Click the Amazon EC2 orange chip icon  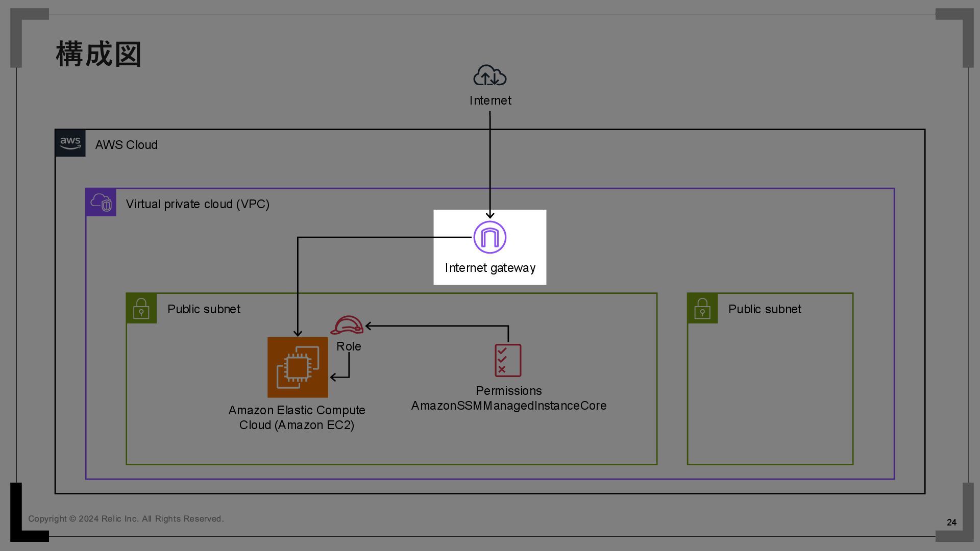[x=298, y=367]
